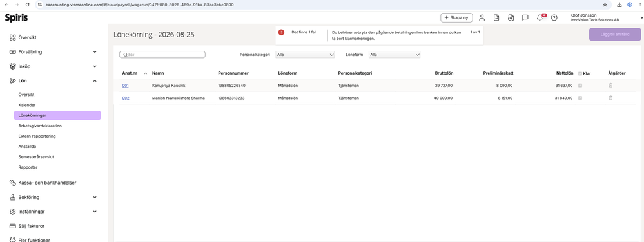Viewport: 644px width, 242px height.
Task: Open the help question mark icon
Action: (554, 17)
